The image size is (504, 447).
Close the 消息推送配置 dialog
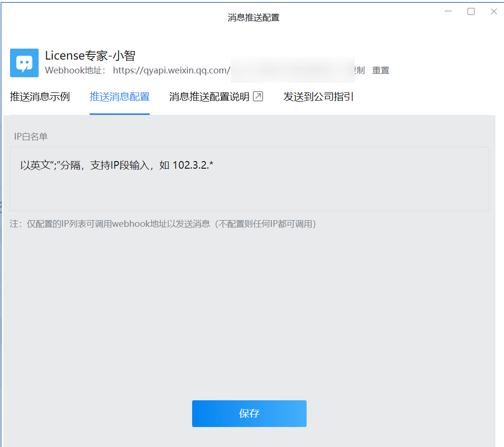pos(494,11)
